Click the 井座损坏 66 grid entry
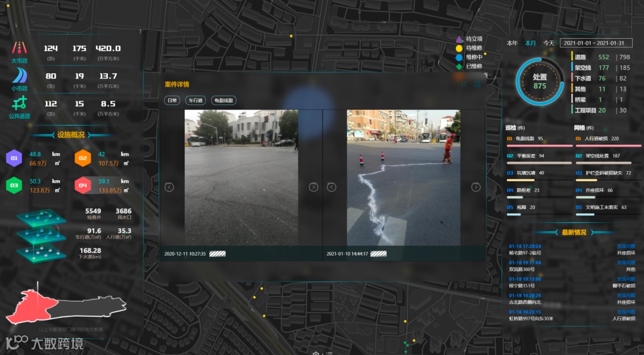 tap(595, 191)
